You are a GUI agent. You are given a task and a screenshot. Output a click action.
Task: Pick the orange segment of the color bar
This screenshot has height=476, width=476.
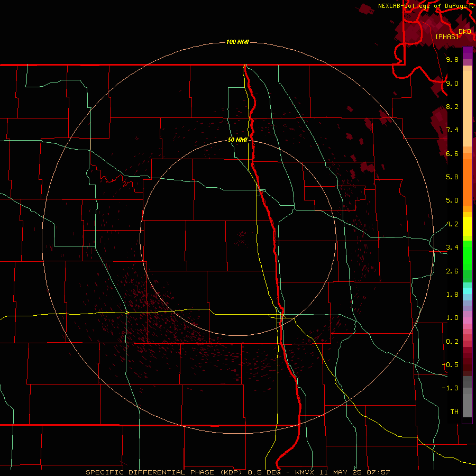coord(467,182)
